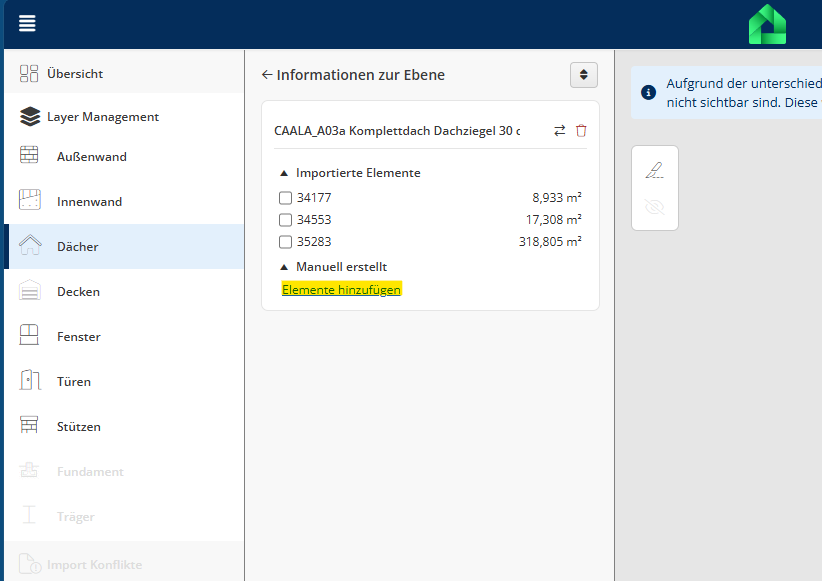Click the element ID 35283 label
Screen dimensions: 822x581
click(314, 242)
